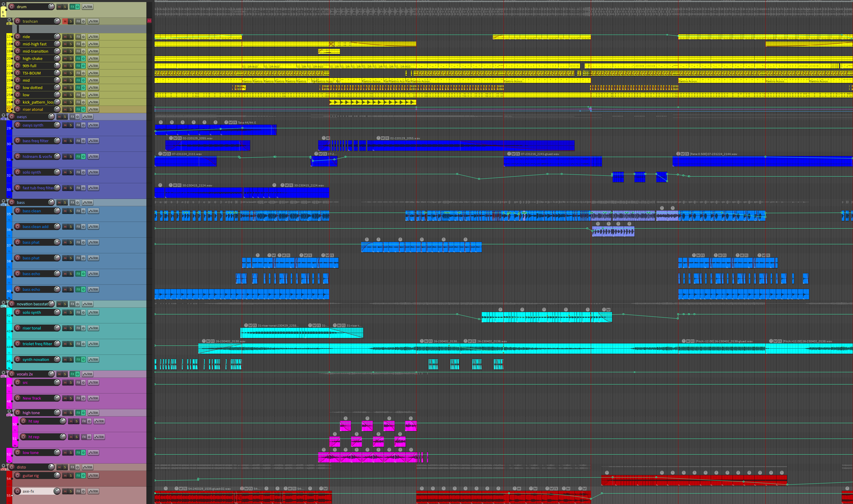Arm the bass clean track for recording
Screen dimensions: 853x504
(x=17, y=211)
